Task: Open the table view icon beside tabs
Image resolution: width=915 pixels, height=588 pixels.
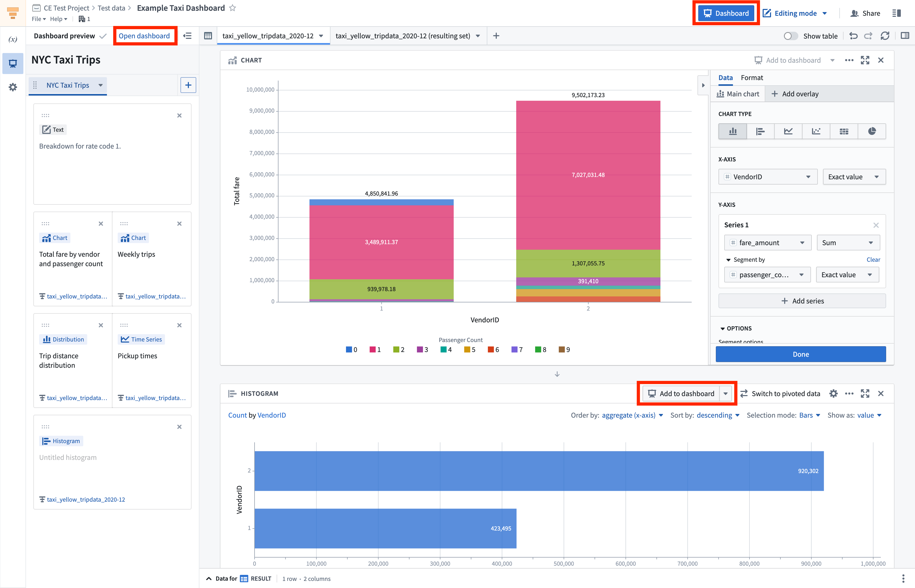Action: [208, 36]
